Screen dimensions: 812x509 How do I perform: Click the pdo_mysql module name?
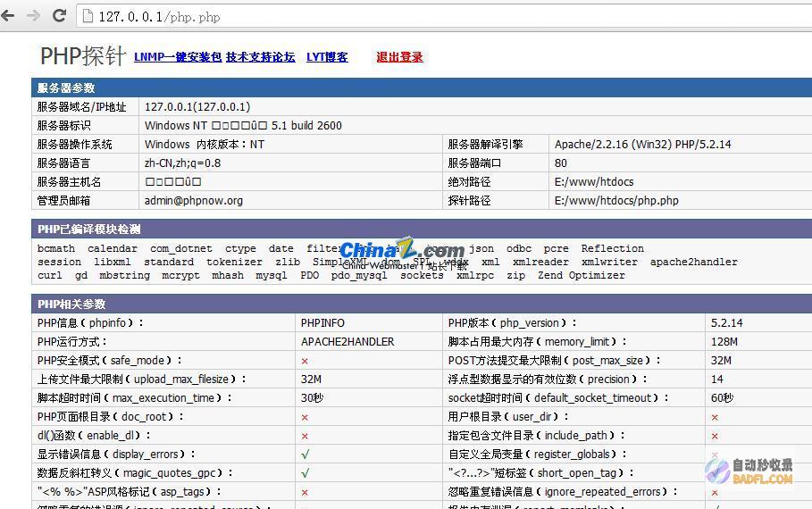click(359, 275)
